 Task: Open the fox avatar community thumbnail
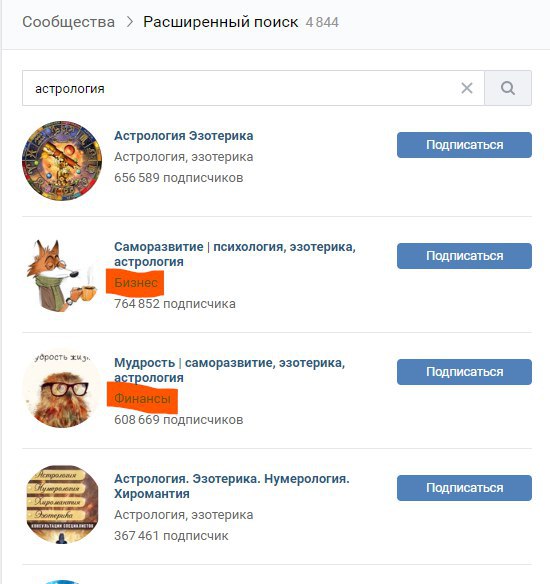pyautogui.click(x=62, y=275)
